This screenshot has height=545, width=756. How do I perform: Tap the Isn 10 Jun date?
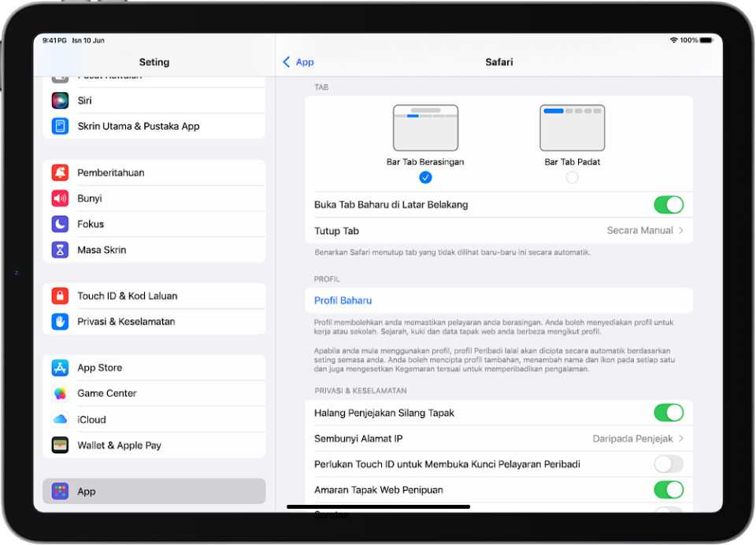coord(88,40)
